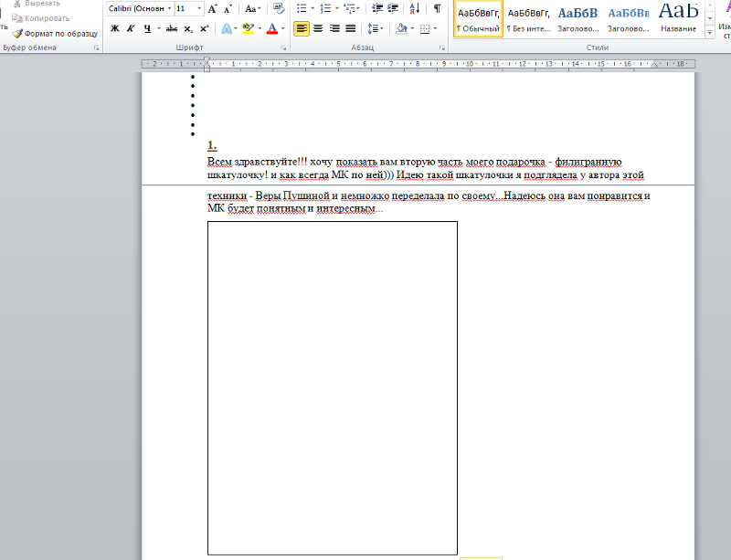Toggle show paragraph marks (¶)

click(x=438, y=8)
